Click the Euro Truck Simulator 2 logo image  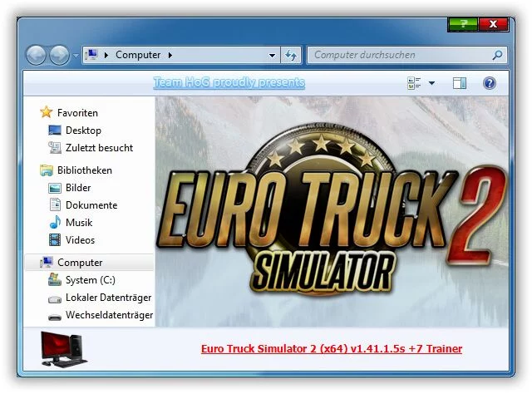pos(332,211)
